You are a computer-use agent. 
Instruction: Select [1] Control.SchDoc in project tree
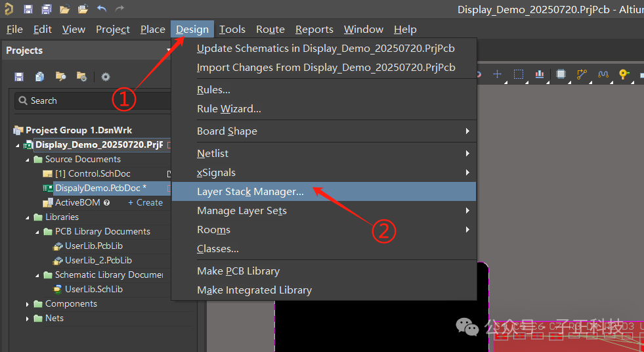(93, 174)
